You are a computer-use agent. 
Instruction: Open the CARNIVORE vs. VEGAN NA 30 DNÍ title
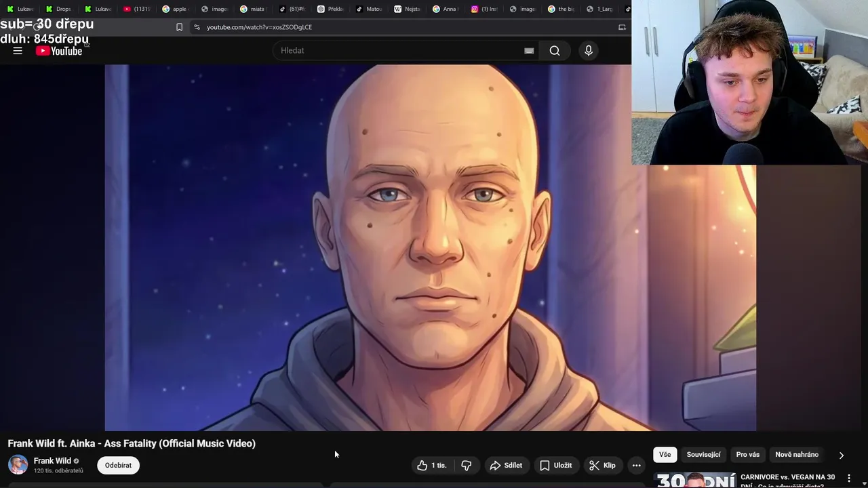point(788,481)
